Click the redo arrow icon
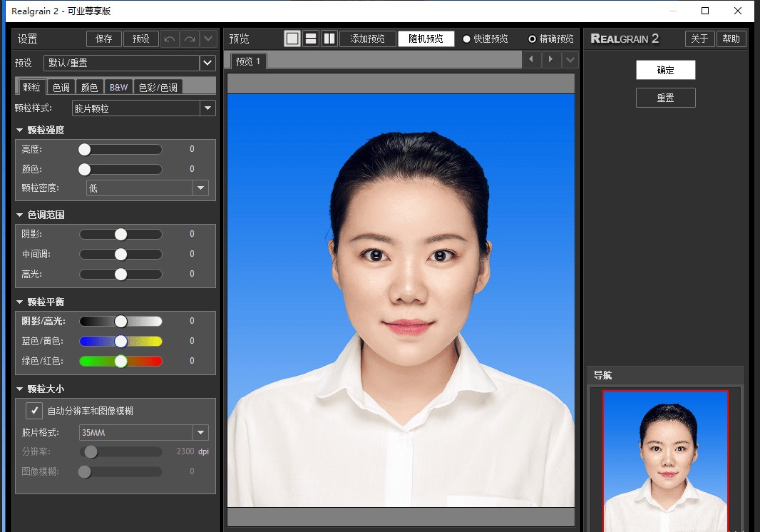Image resolution: width=760 pixels, height=532 pixels. tap(190, 39)
